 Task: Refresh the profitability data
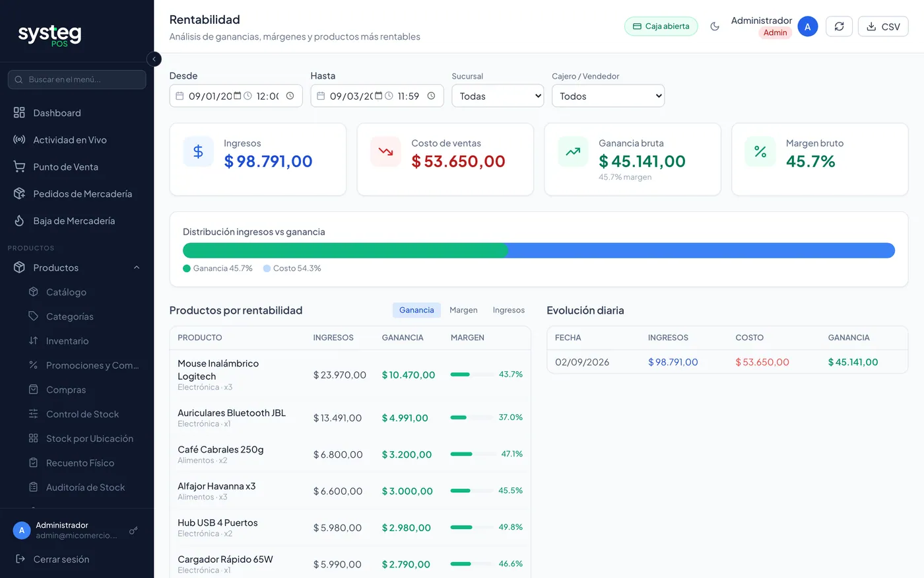pos(840,26)
